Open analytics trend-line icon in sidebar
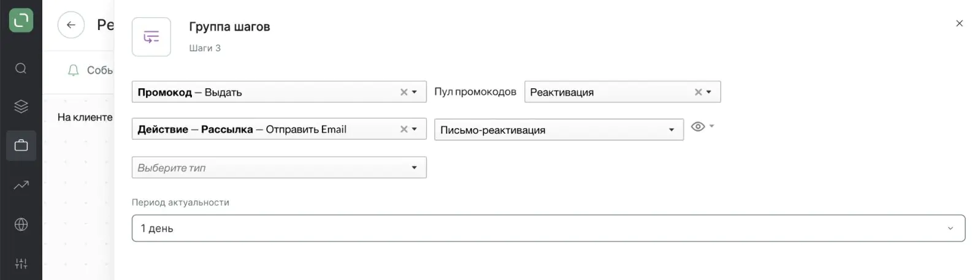The image size is (980, 280). (x=21, y=184)
